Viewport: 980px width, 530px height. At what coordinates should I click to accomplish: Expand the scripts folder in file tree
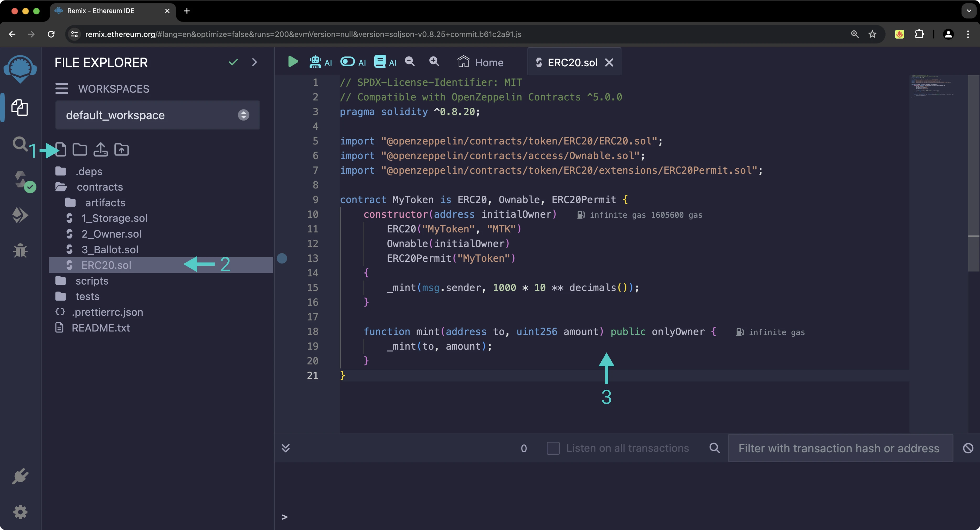point(91,281)
